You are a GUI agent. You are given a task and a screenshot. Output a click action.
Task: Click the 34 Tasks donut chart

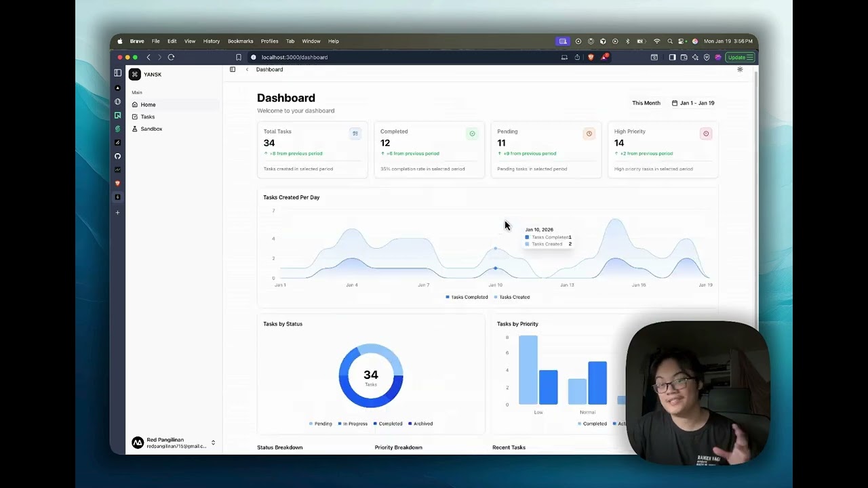(371, 376)
